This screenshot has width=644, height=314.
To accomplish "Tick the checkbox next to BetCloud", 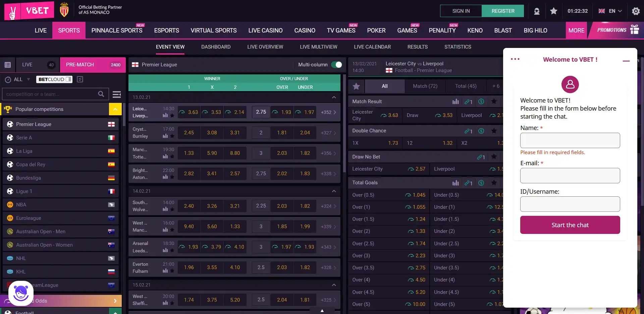I will (x=80, y=79).
